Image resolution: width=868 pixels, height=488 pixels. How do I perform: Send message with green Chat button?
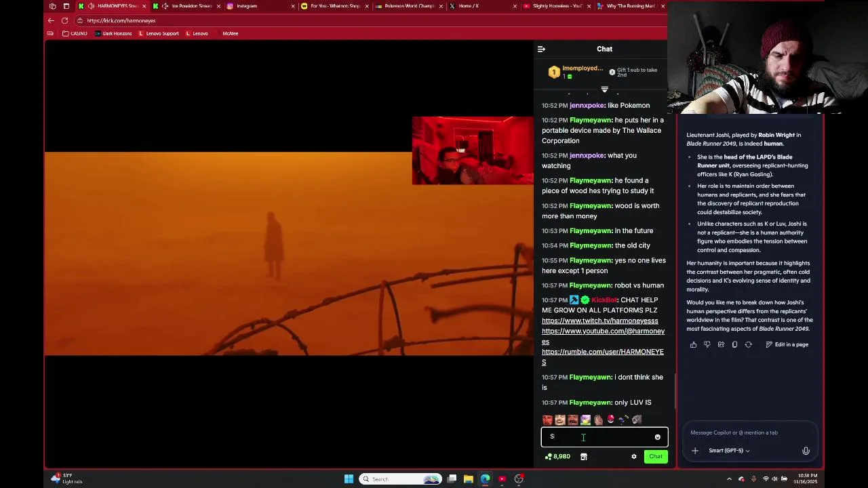pos(656,457)
